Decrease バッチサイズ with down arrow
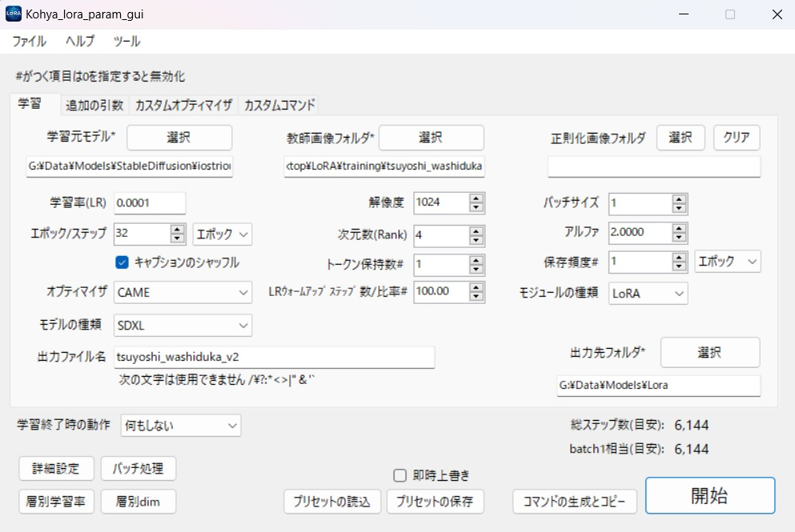The height and width of the screenshot is (532, 795). coord(679,209)
